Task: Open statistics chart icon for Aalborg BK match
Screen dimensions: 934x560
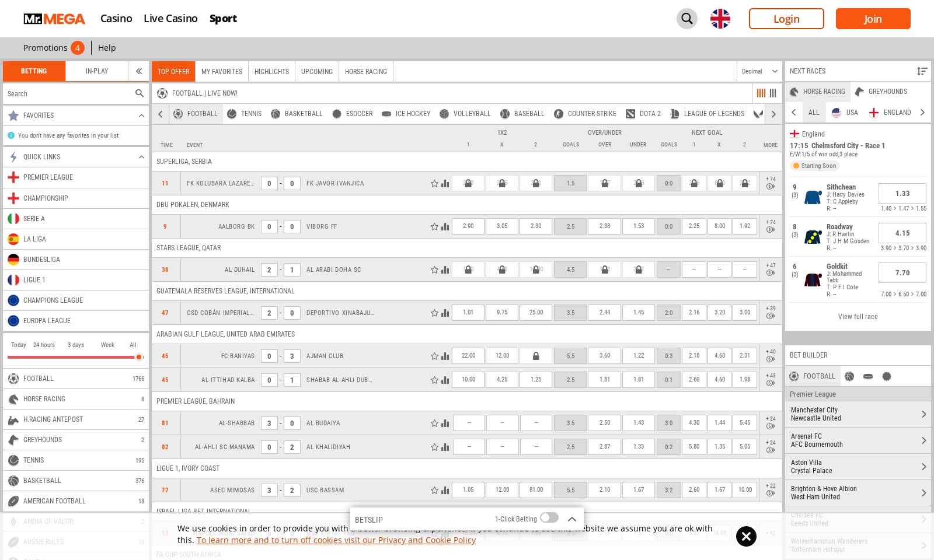Action: click(x=445, y=227)
